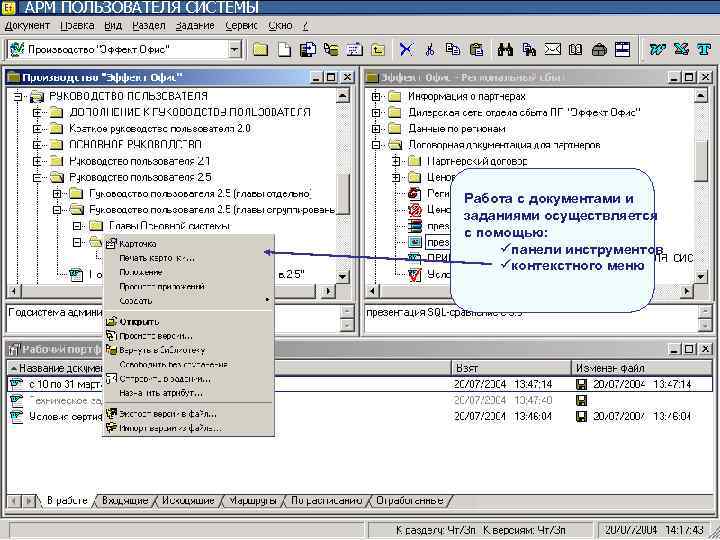Screen dimensions: 720x540
Task: Click the yellow folder icon in the toolbar
Action: pos(260,49)
